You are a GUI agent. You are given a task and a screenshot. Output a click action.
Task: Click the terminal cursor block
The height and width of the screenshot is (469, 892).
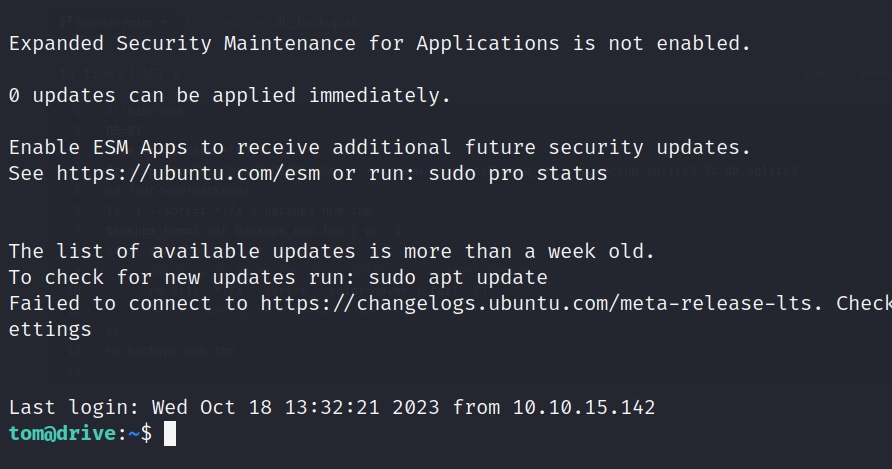click(x=170, y=433)
